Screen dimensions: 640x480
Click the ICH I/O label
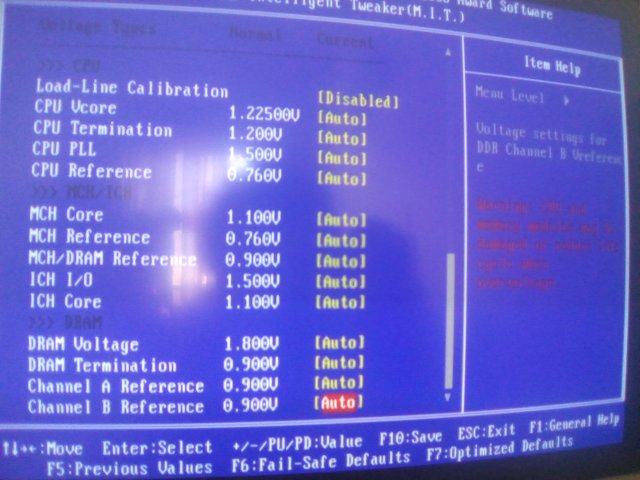point(61,280)
